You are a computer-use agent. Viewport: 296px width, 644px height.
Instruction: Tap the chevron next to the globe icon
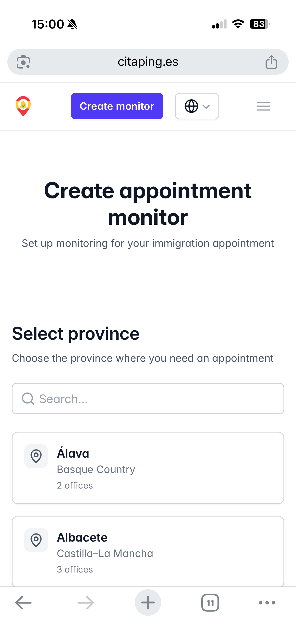(x=206, y=107)
